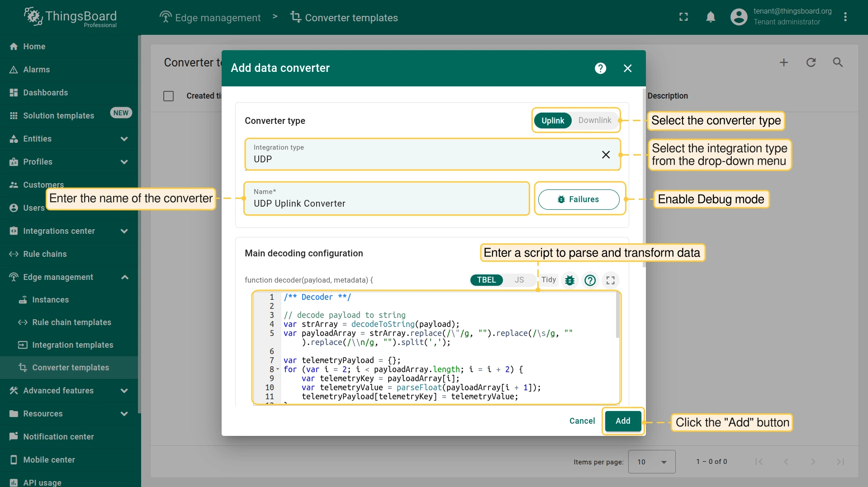Click the Home sidebar icon

tap(14, 47)
